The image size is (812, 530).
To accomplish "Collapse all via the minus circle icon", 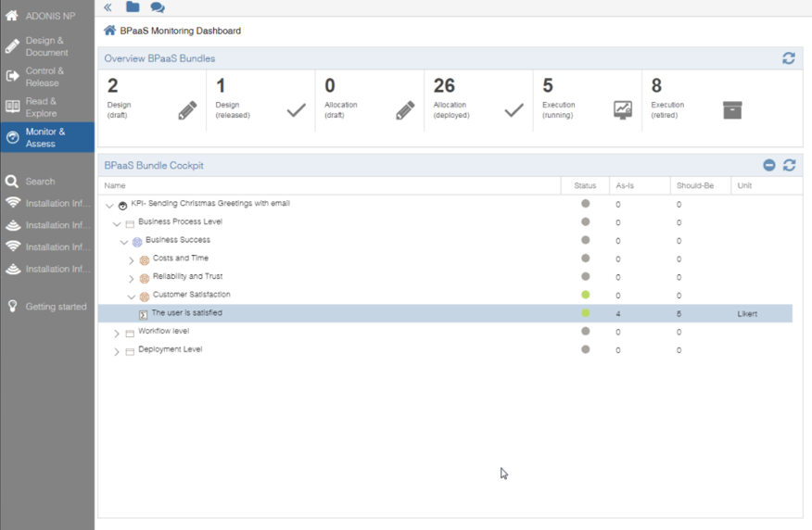I will [x=768, y=165].
